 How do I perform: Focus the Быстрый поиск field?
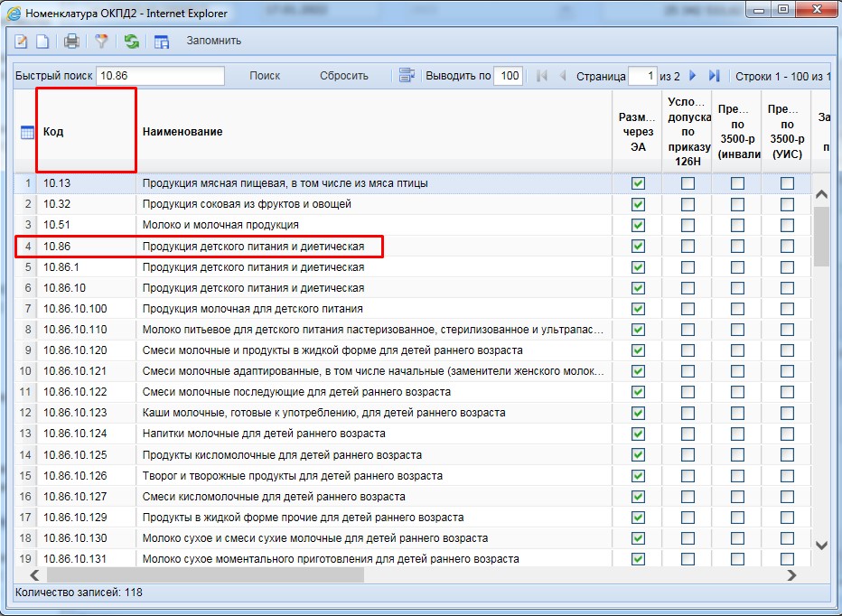pyautogui.click(x=161, y=76)
